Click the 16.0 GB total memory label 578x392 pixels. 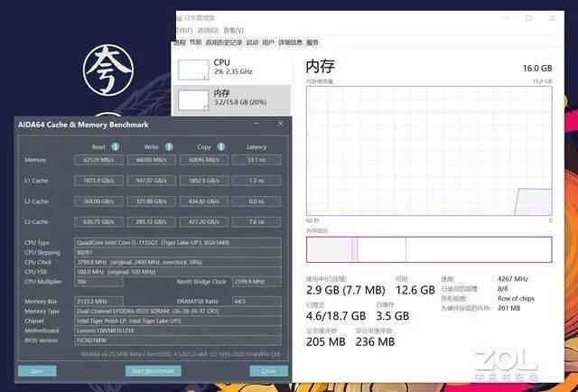(537, 69)
